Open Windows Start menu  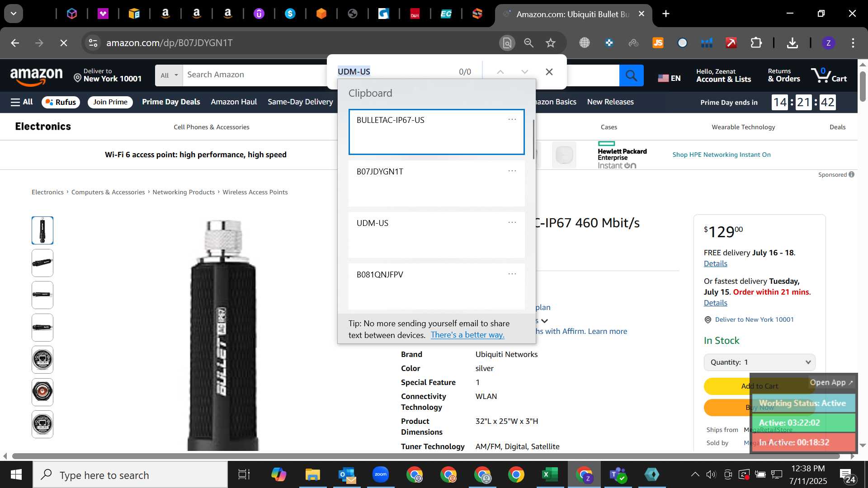16,475
